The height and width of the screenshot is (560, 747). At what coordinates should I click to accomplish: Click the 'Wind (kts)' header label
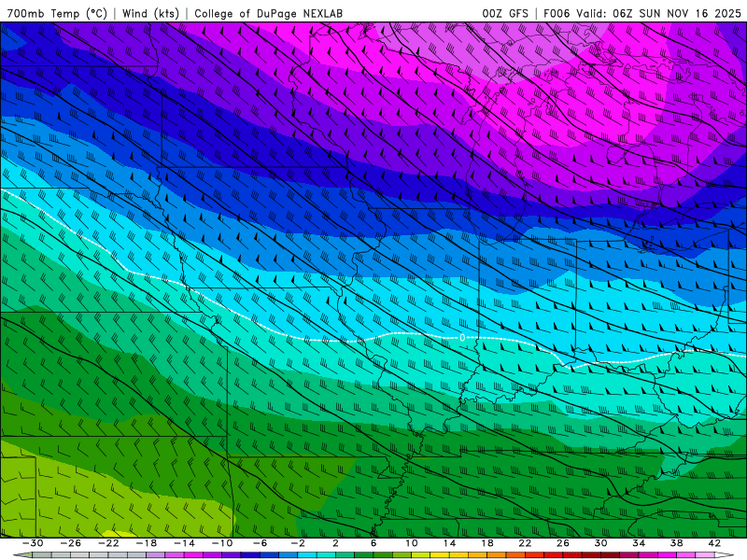tap(150, 13)
